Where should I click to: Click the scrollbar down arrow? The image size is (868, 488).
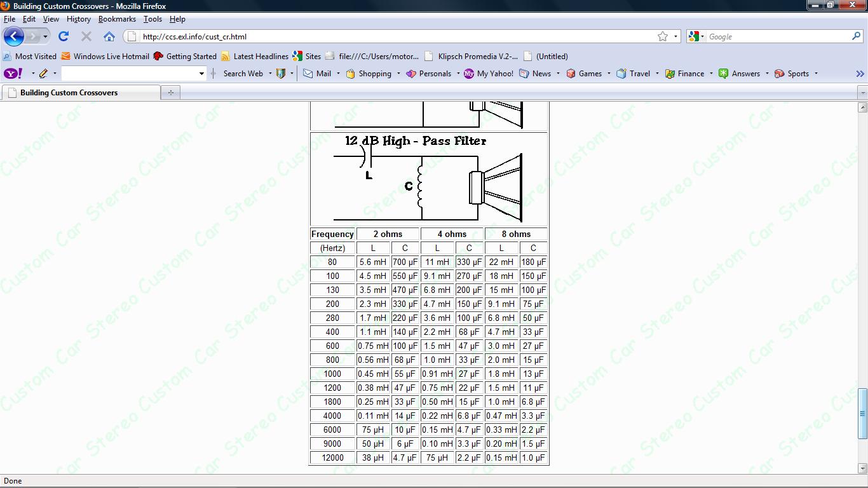click(862, 468)
